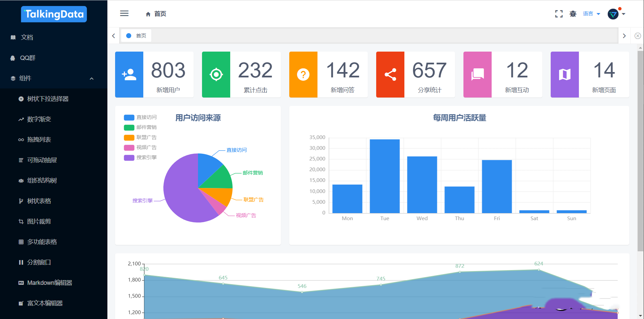Click the 新增互动 chat icon
Viewport: 644px width, 319px height.
pyautogui.click(x=477, y=74)
